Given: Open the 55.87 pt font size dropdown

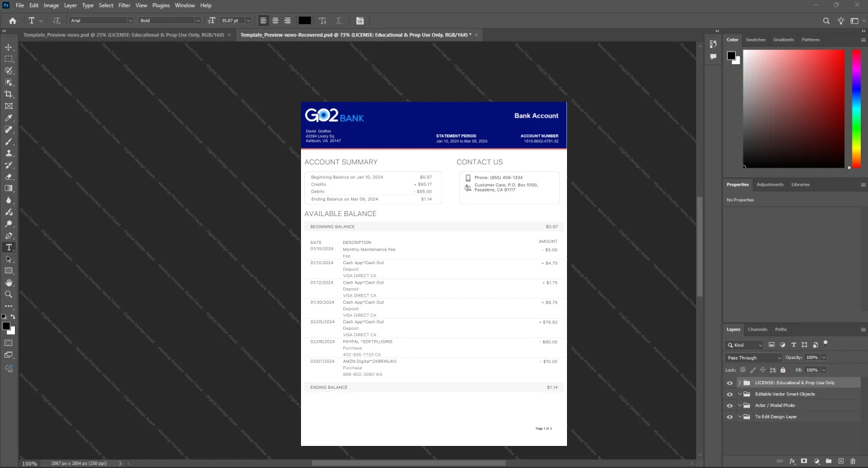Looking at the screenshot, I should click(x=235, y=21).
